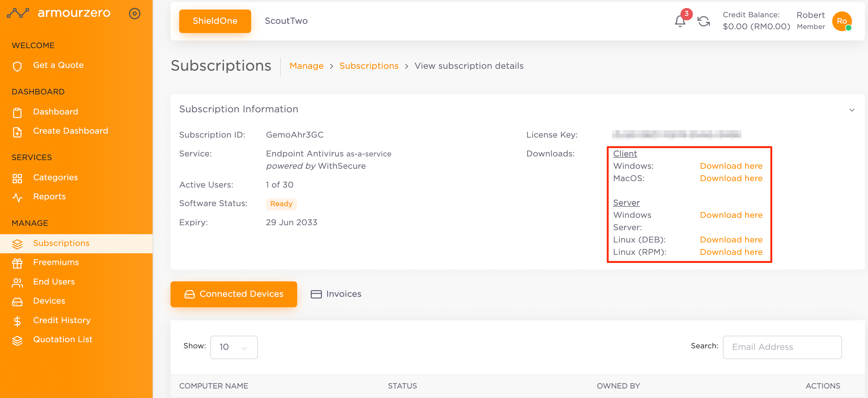Viewport: 868px width, 398px height.
Task: Click the Ready software status badge
Action: tap(281, 204)
